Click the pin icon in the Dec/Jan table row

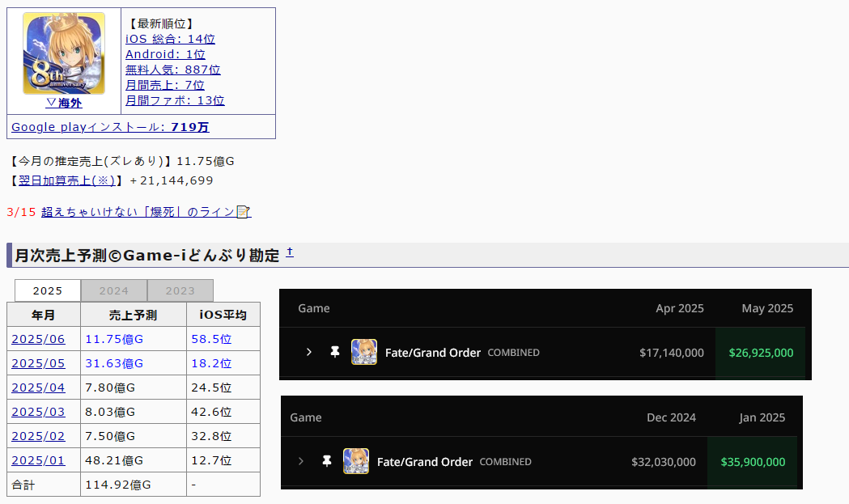pos(326,461)
